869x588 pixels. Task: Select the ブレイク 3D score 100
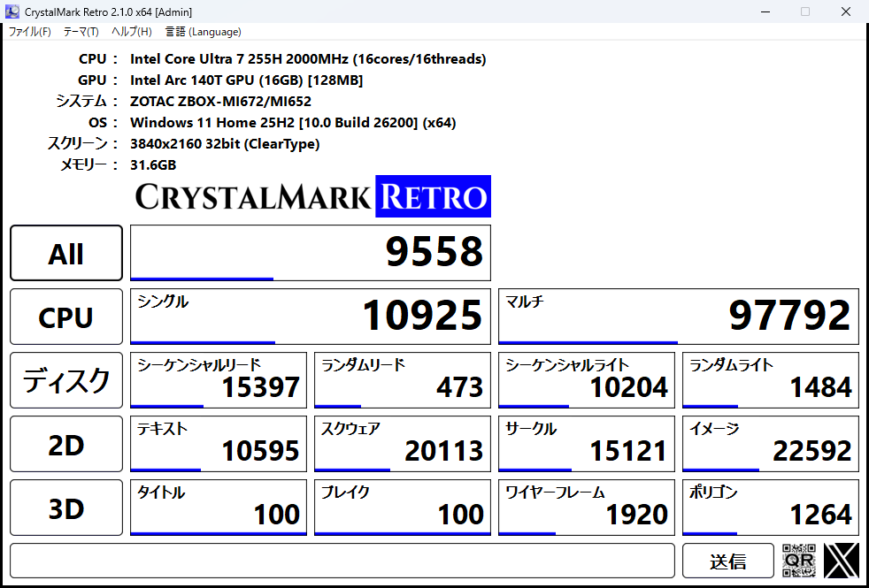(x=403, y=508)
